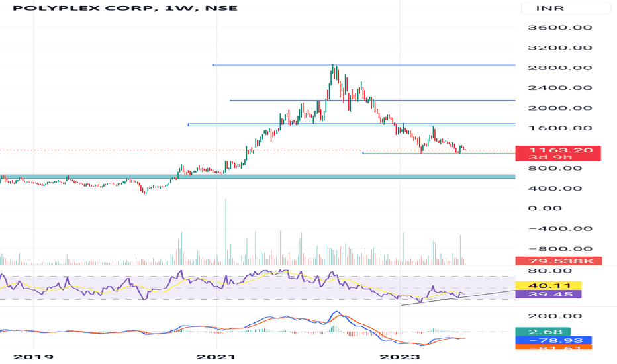
Task: Click the green 2.68 MACD histogram label
Action: (543, 332)
